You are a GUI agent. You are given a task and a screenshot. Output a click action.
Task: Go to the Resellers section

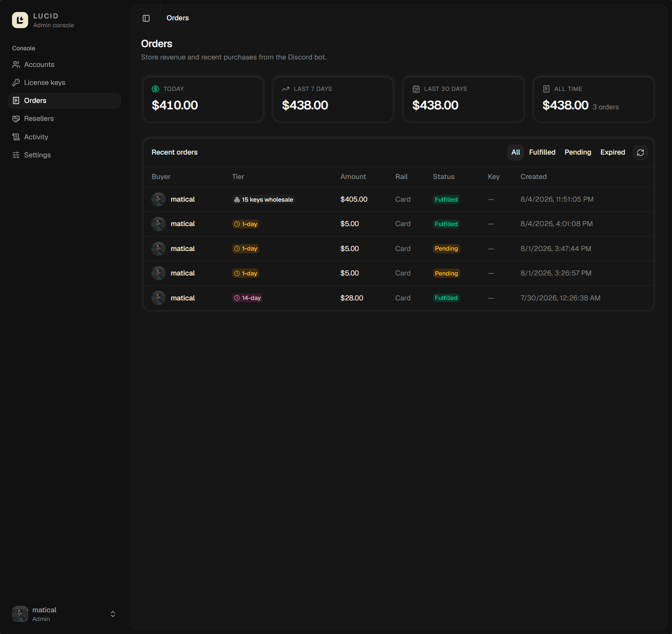tap(65, 119)
